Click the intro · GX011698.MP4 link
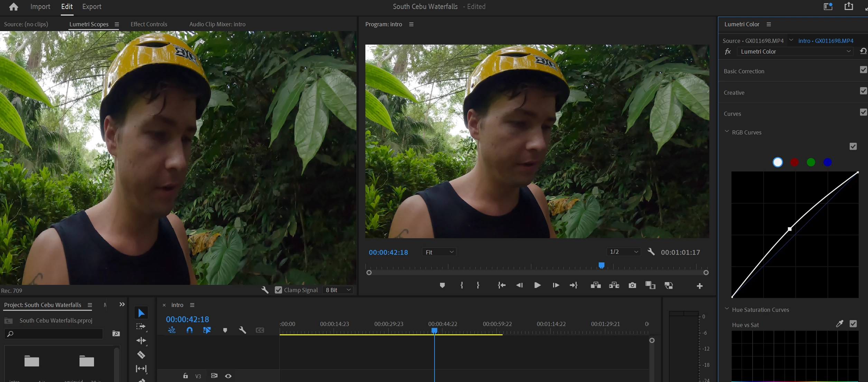 [825, 41]
